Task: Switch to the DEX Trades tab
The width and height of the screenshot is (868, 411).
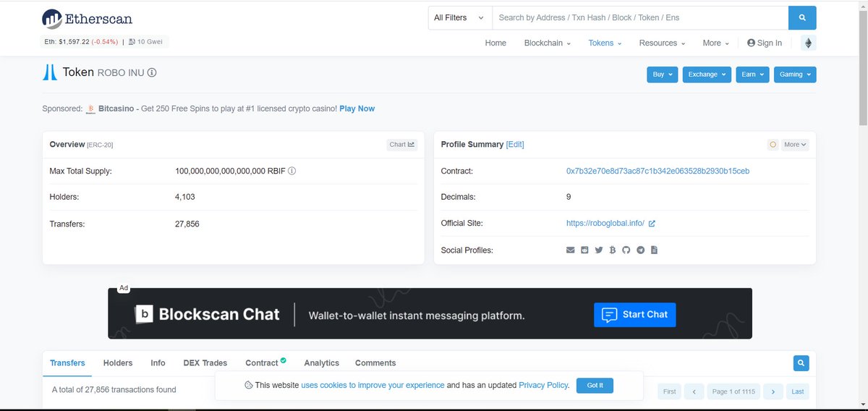Action: click(x=205, y=363)
